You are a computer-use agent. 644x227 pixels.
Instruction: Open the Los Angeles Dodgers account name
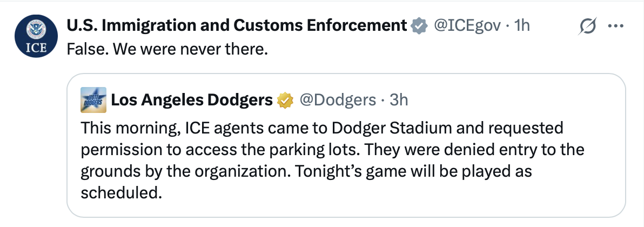[x=192, y=99]
